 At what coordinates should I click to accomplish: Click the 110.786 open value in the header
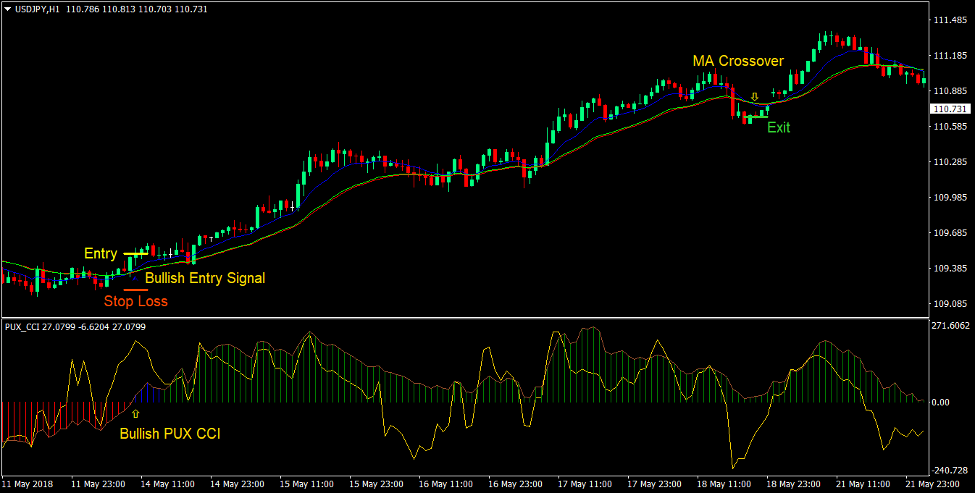point(82,9)
